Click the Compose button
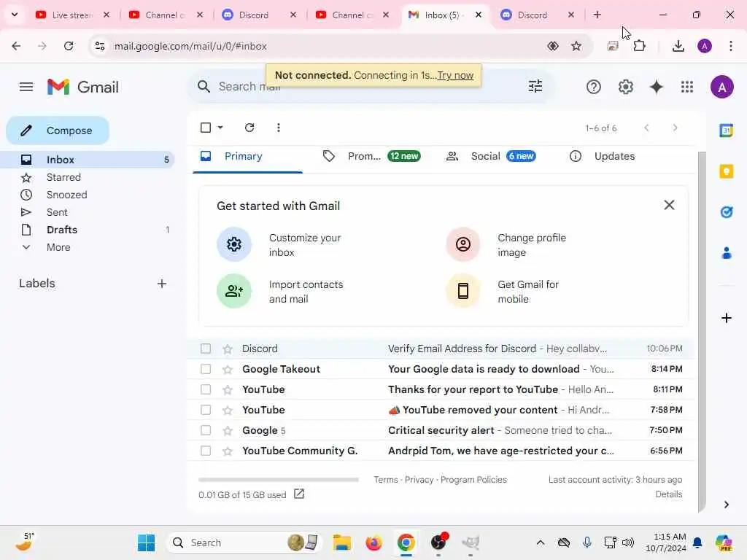Screen dimensions: 747x560 [58, 131]
